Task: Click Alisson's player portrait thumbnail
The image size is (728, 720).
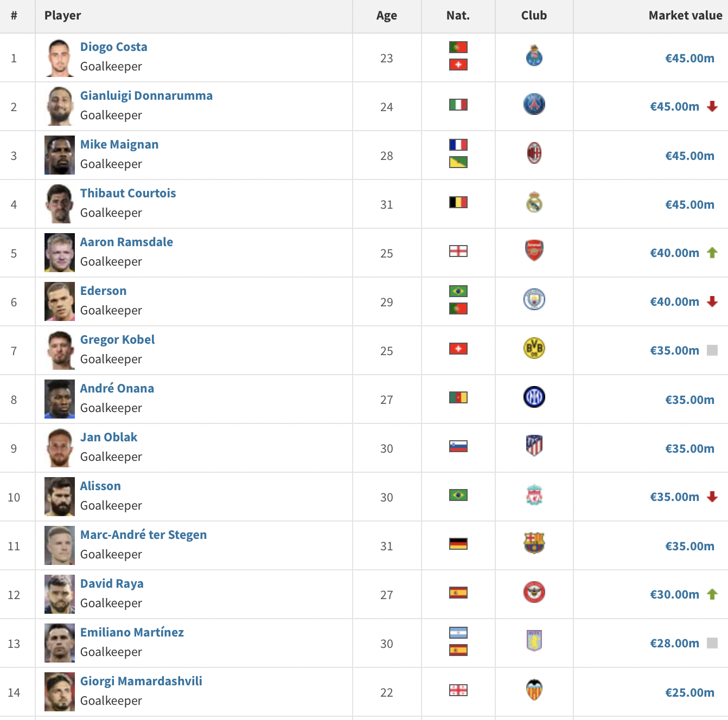Action: click(60, 497)
